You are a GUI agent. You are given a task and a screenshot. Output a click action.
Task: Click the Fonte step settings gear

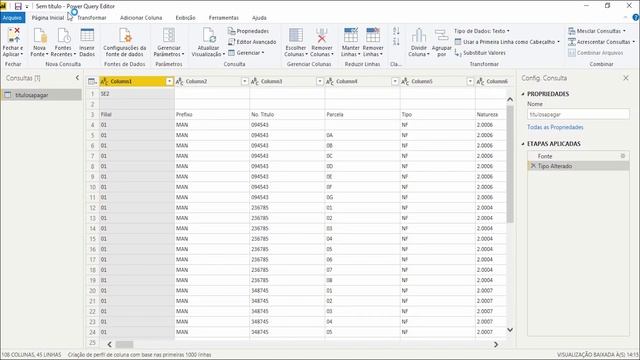click(623, 156)
